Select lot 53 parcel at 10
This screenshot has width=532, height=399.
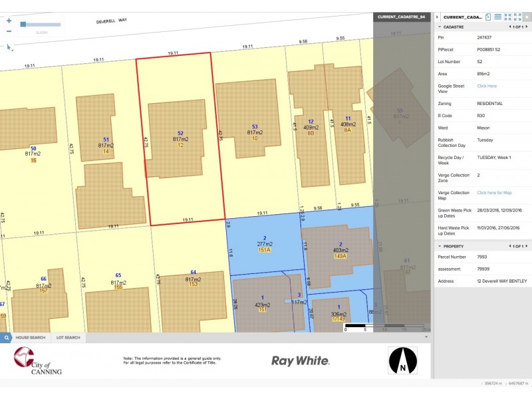pyautogui.click(x=255, y=132)
